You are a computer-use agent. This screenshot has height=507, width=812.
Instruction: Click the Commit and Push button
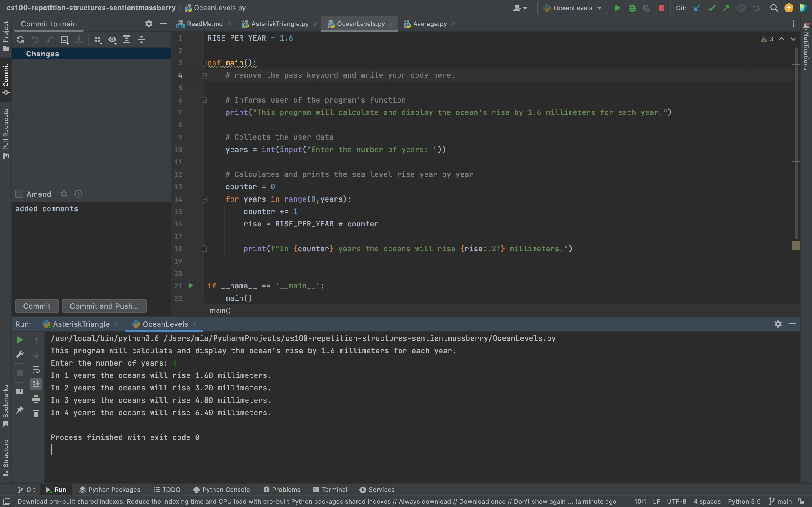coord(104,306)
